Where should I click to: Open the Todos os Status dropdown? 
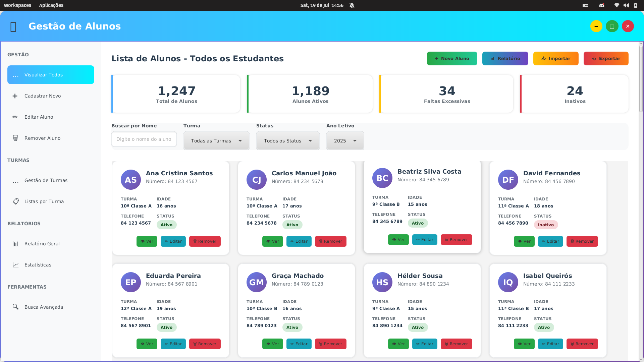(287, 141)
